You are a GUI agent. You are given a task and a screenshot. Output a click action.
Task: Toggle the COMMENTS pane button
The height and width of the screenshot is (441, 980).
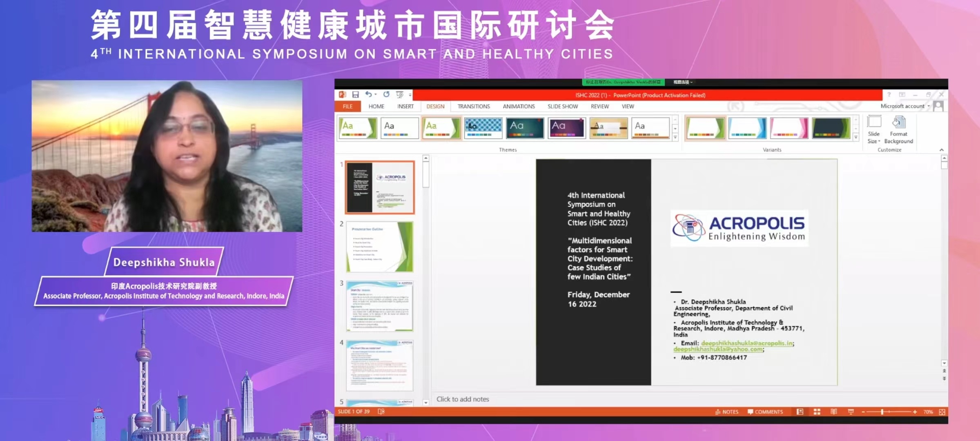[765, 412]
